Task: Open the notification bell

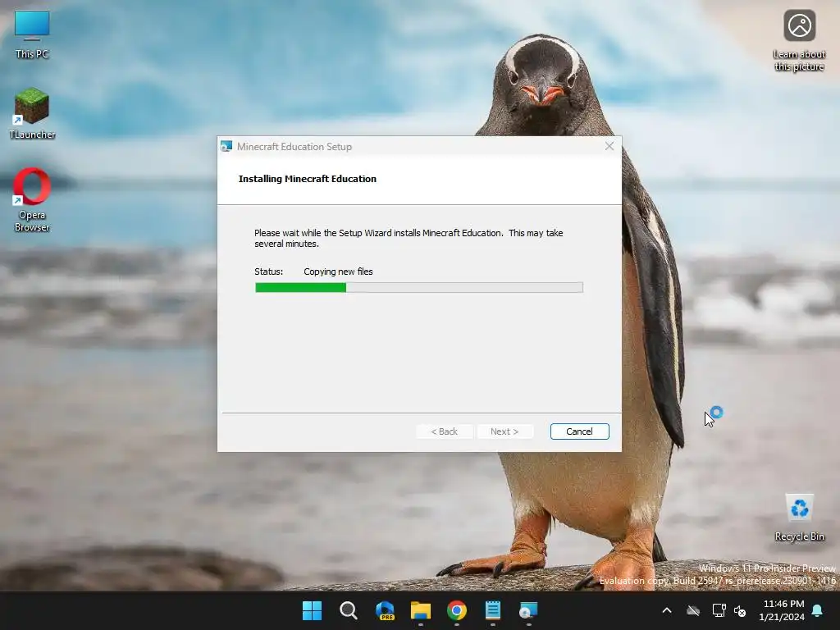Action: [818, 610]
